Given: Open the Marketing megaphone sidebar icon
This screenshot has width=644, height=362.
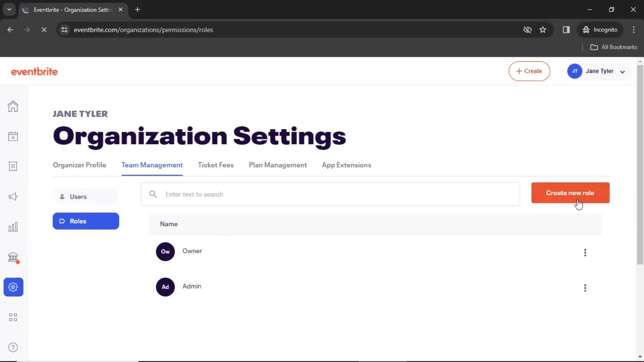Looking at the screenshot, I should click(13, 197).
